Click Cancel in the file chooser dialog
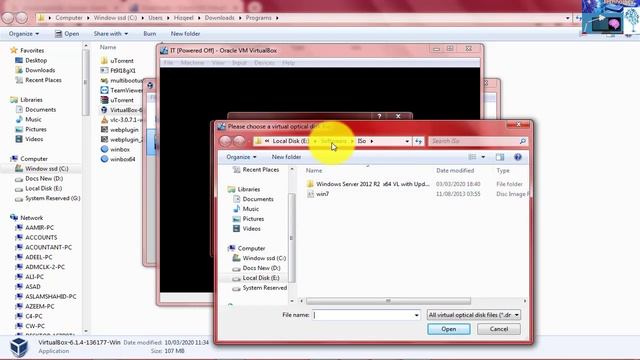Viewport: 640px width, 360px height. pyautogui.click(x=499, y=329)
